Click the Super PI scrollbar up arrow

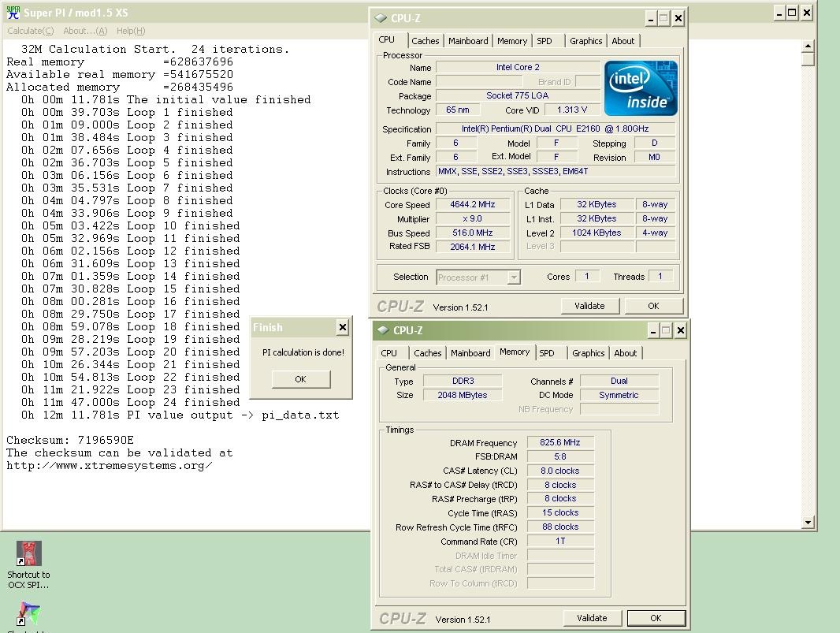pyautogui.click(x=808, y=47)
